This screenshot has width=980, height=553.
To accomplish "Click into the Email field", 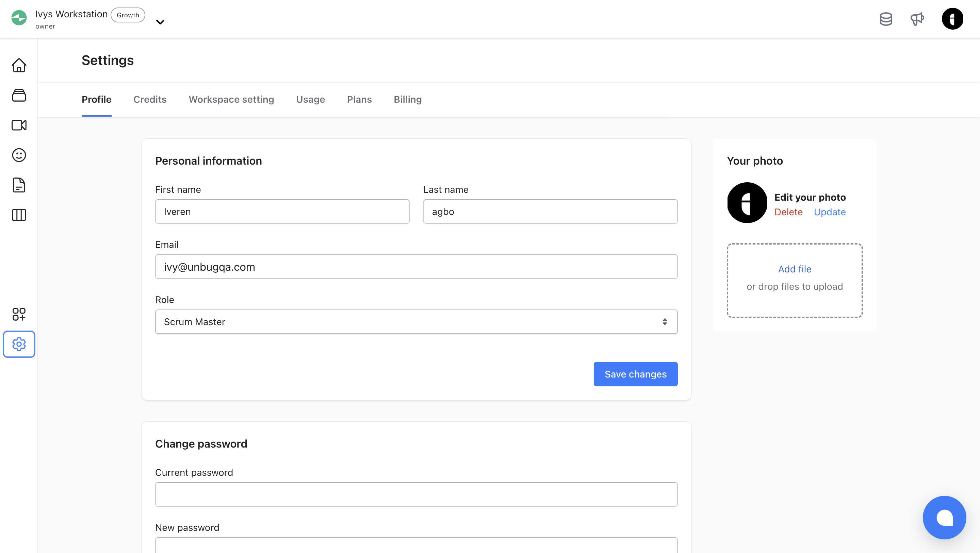I will coord(416,267).
